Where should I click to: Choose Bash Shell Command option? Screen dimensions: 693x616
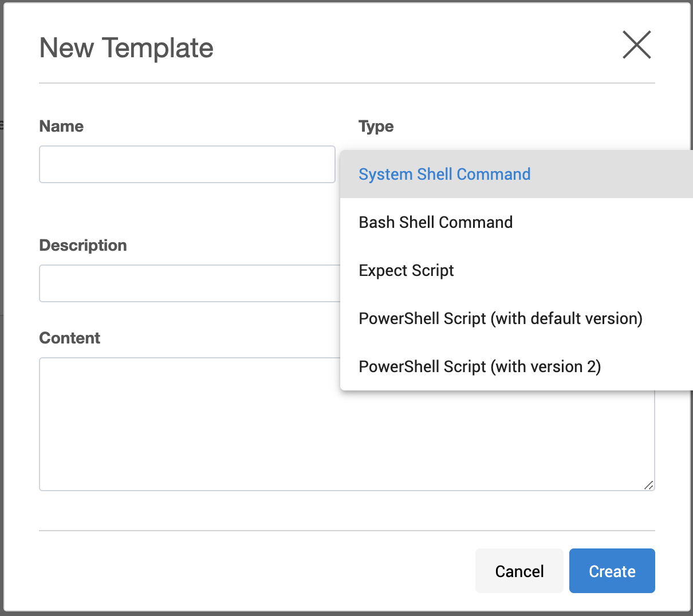[x=435, y=222]
